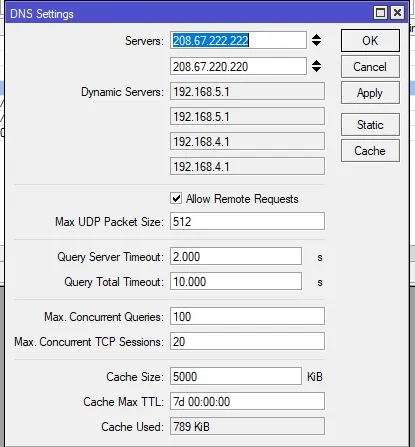Click the Cancel button
Viewport: 415px width, 447px height.
click(x=370, y=67)
